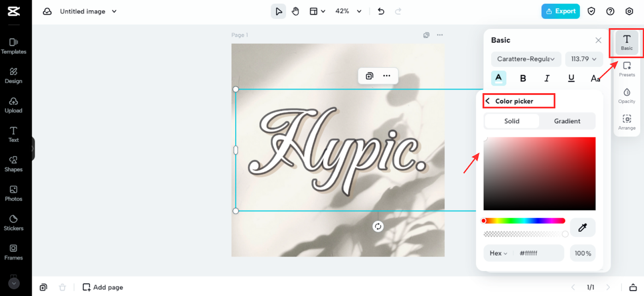Open the bottom-right page tray icon
The image size is (644, 296).
(633, 287)
